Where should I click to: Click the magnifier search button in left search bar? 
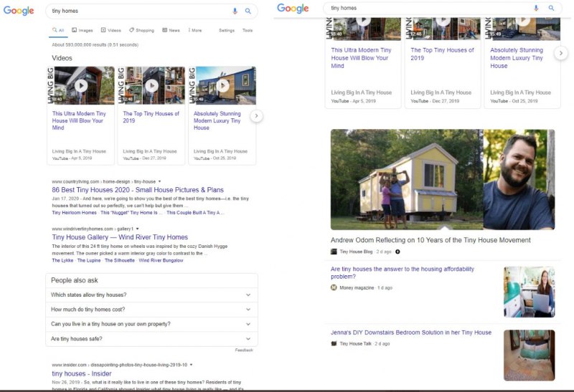click(248, 11)
